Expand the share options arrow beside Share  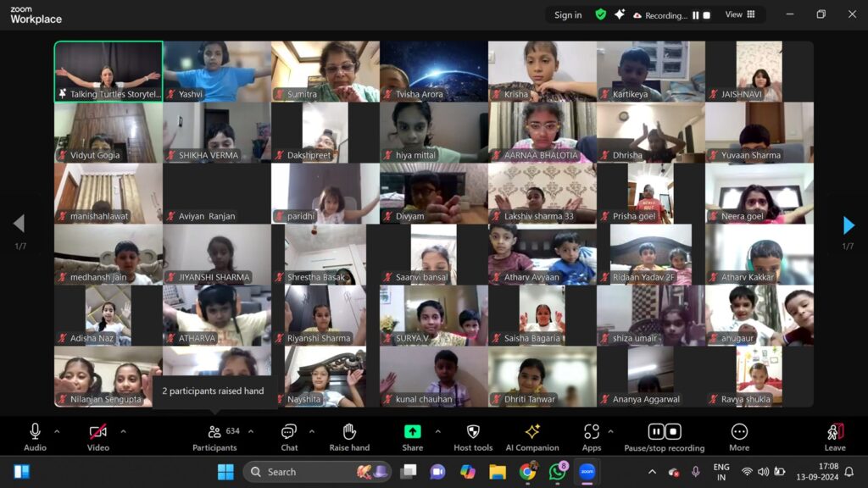[x=437, y=432]
